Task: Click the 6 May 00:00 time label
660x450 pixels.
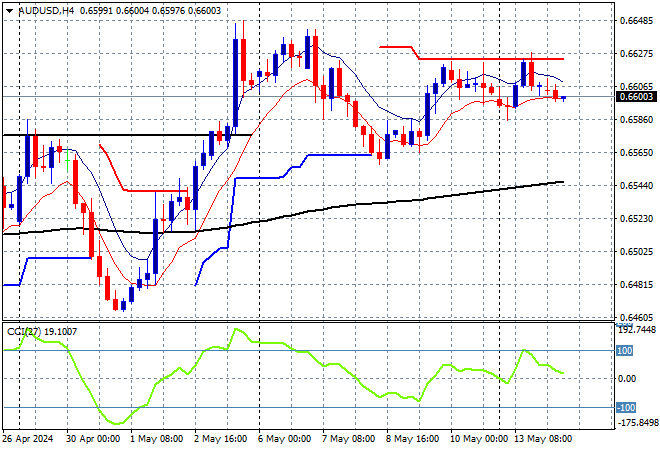Action: point(285,439)
